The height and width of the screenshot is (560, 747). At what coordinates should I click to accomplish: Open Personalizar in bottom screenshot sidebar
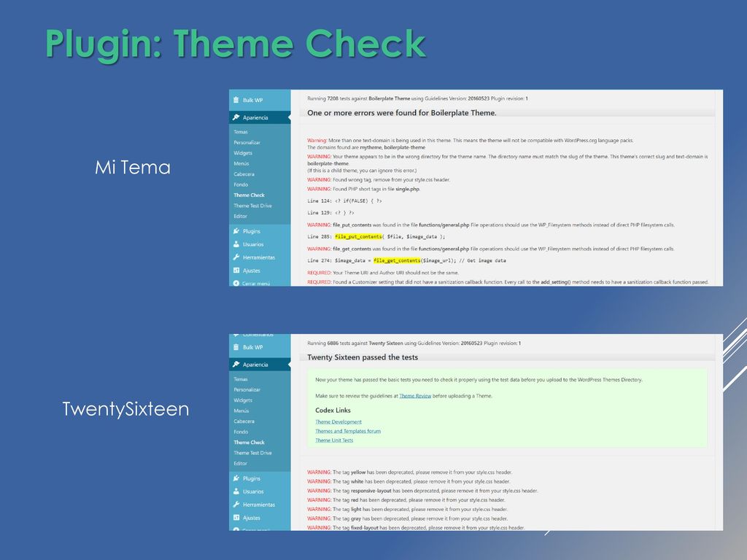coord(247,389)
